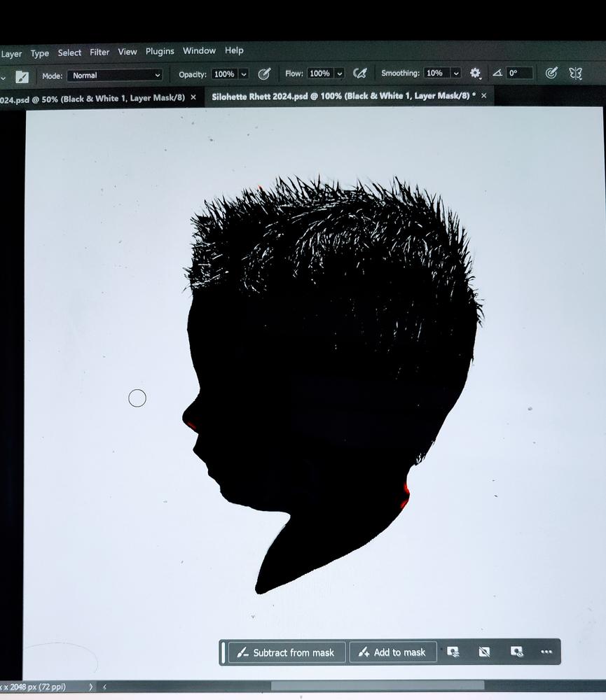
Task: Close the Silohette Rhett 2024.psd tab
Action: 483,95
